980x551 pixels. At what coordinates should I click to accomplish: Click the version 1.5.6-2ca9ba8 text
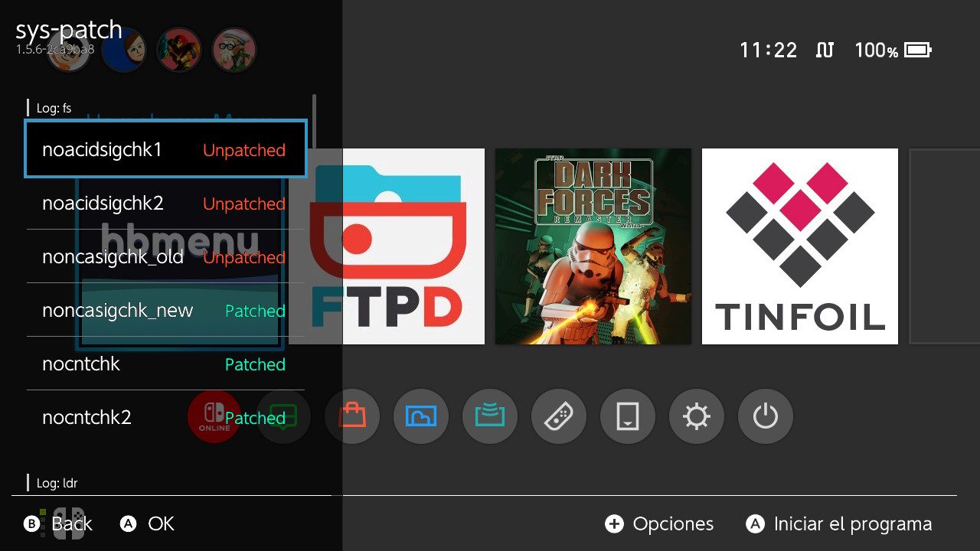[x=55, y=50]
